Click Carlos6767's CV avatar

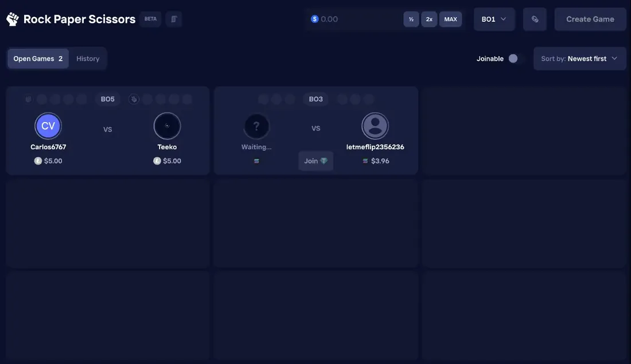tap(48, 126)
